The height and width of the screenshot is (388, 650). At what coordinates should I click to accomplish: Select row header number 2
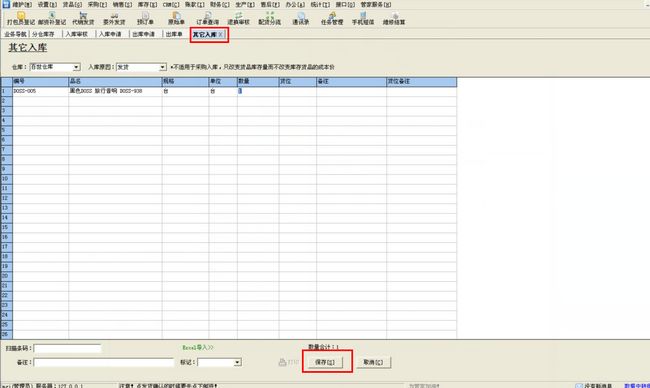6,101
